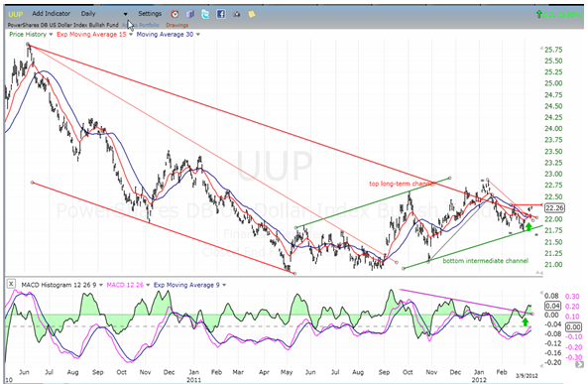Select trendline handle at the June 2010 peak
Screen dimensions: 588x384
[x=28, y=45]
